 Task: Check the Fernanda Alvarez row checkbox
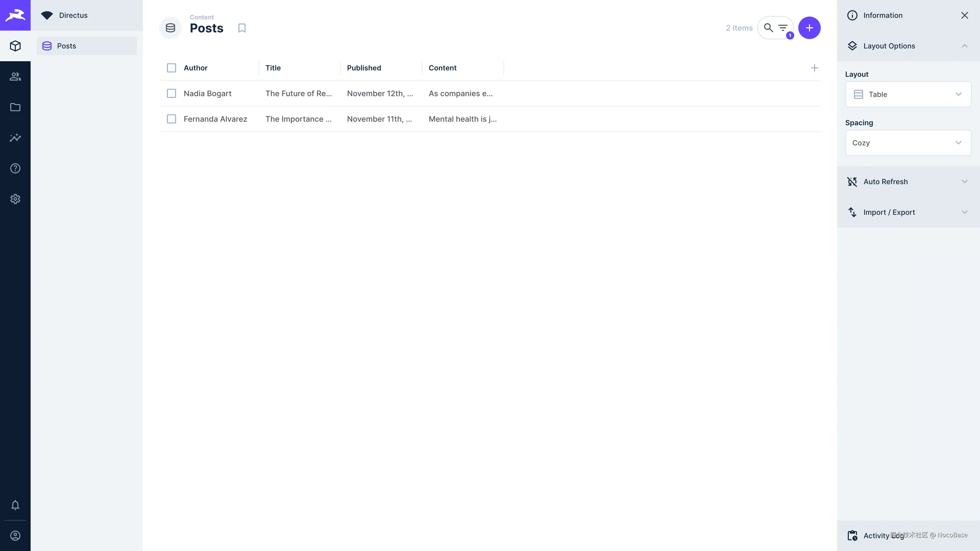click(x=171, y=119)
